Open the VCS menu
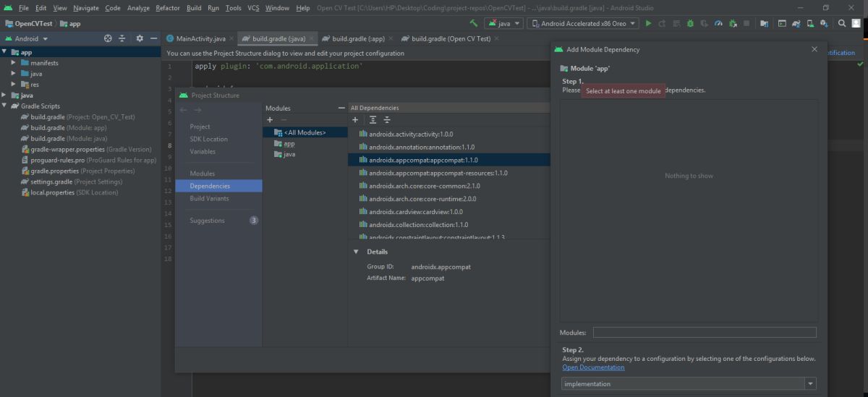 click(253, 7)
